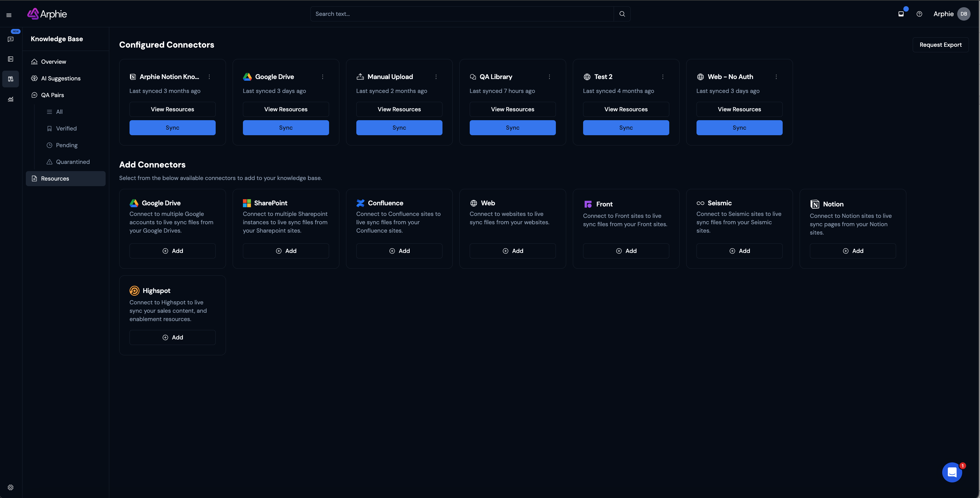The height and width of the screenshot is (498, 980).
Task: Sync the Manual Upload connector
Action: tap(399, 127)
